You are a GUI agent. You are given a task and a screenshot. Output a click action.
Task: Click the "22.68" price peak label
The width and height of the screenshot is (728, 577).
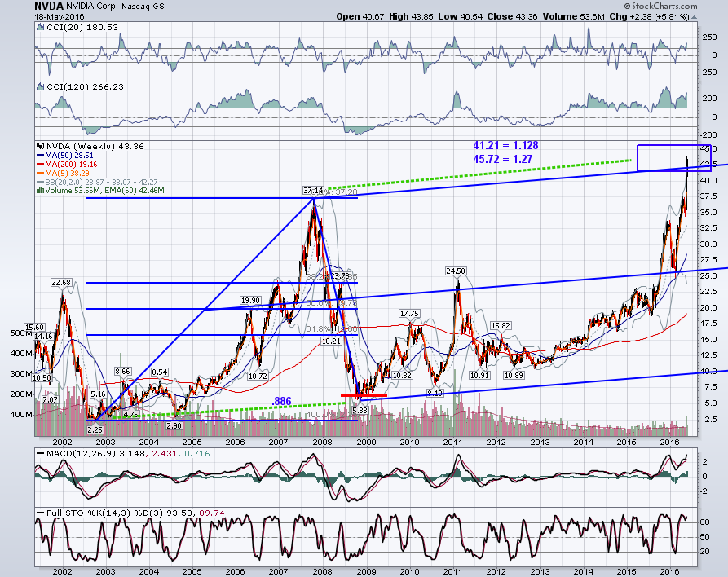click(x=61, y=283)
